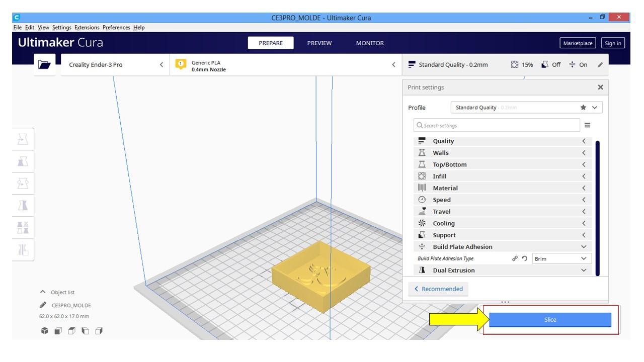Select CE3PRO_MOLDE in the object list
Image resolution: width=644 pixels, height=362 pixels.
pyautogui.click(x=71, y=305)
